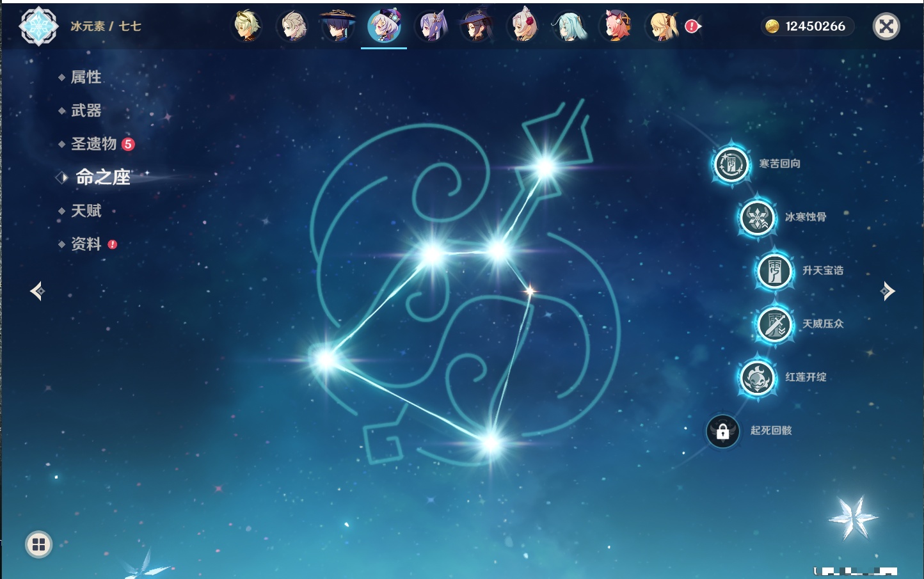Open constellation node 寒苦回向 icon

[731, 164]
